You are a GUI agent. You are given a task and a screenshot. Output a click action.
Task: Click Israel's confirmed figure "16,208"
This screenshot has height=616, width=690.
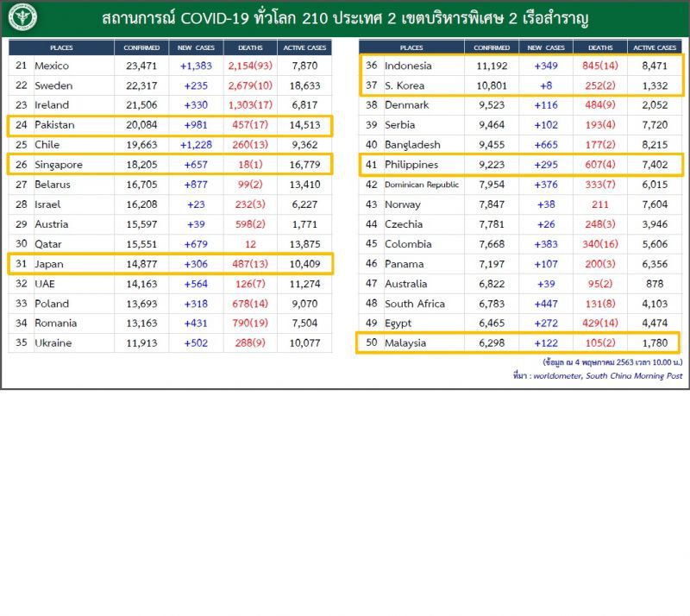(141, 204)
